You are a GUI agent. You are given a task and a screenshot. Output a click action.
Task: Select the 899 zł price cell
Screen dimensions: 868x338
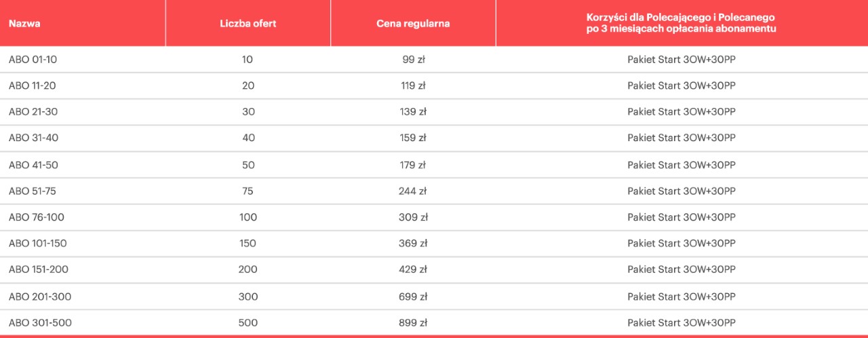(413, 322)
